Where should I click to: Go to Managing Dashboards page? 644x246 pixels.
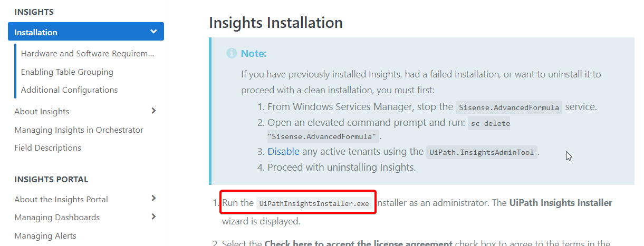click(x=57, y=217)
